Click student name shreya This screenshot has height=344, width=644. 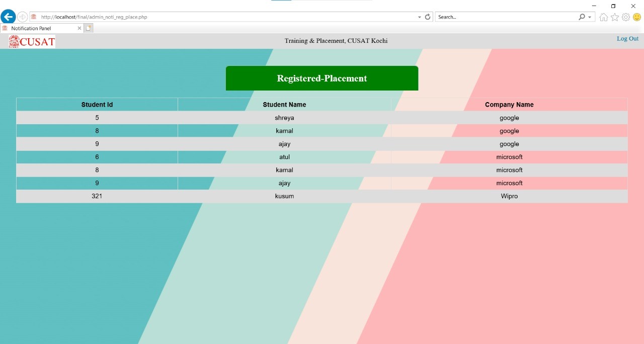pos(284,118)
